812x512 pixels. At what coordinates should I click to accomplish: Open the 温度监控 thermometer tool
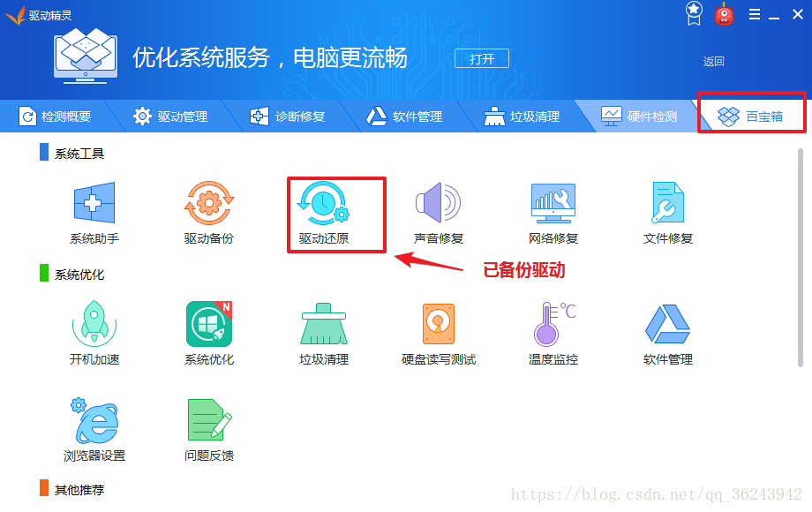tap(553, 324)
